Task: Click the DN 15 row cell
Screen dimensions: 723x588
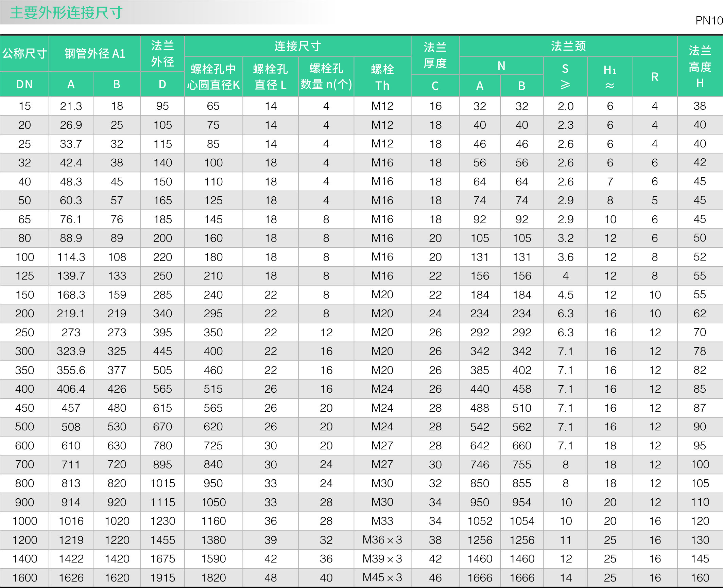Action: 24,106
